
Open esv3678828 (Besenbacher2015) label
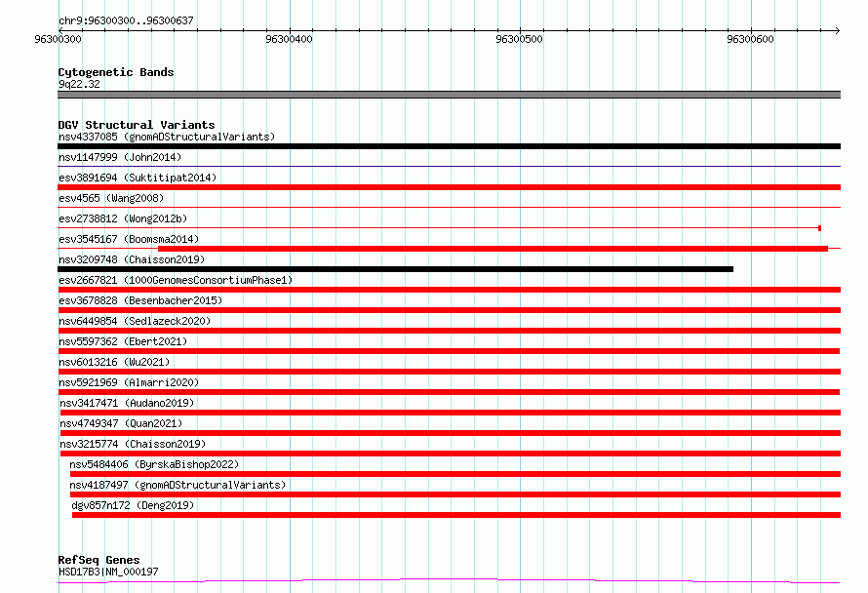(x=140, y=300)
